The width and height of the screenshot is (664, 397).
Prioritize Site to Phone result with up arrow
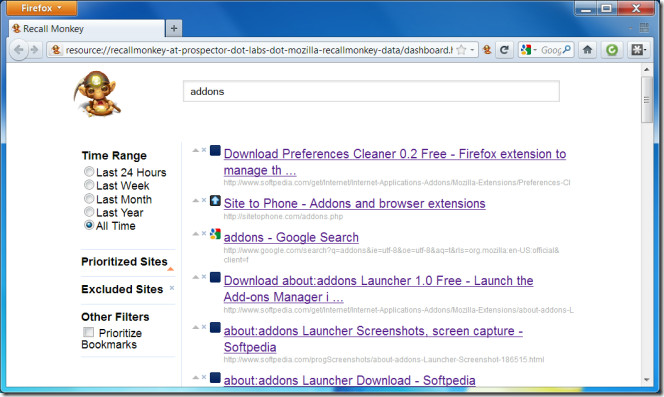click(195, 200)
